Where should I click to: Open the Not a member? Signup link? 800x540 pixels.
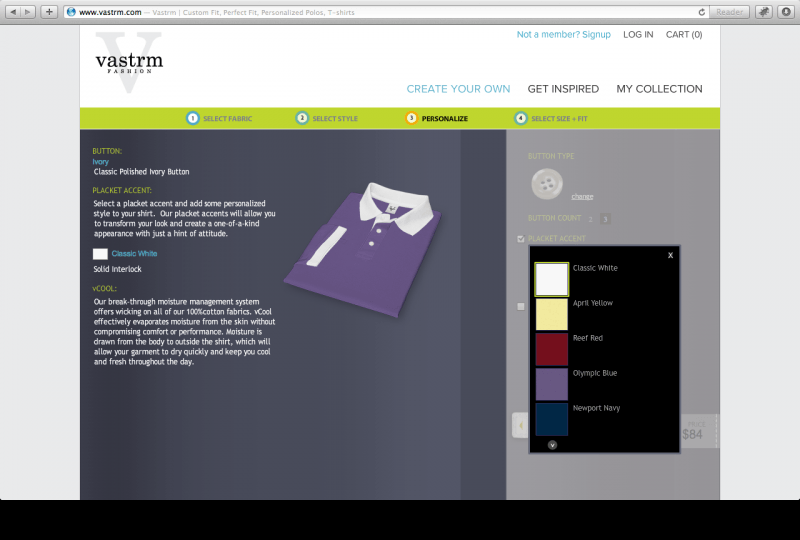[563, 34]
